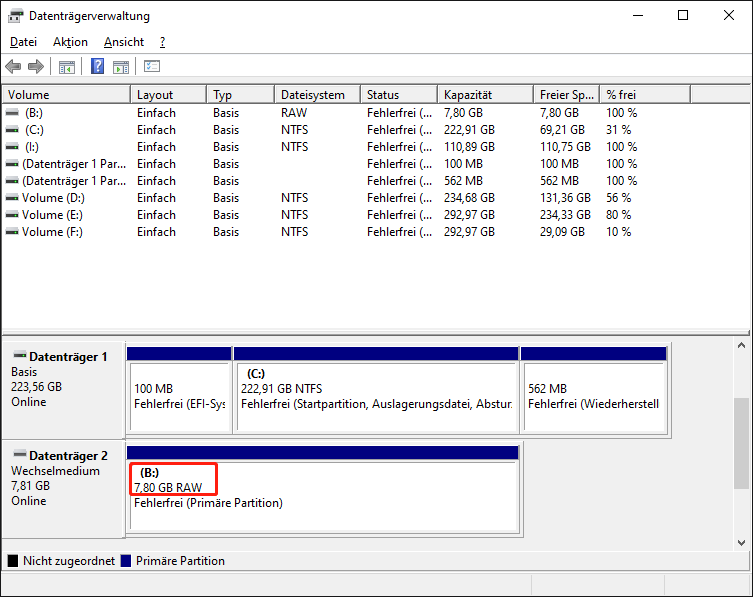The image size is (753, 597).
Task: Select the blue Primäre Partition legend swatch
Action: (126, 560)
